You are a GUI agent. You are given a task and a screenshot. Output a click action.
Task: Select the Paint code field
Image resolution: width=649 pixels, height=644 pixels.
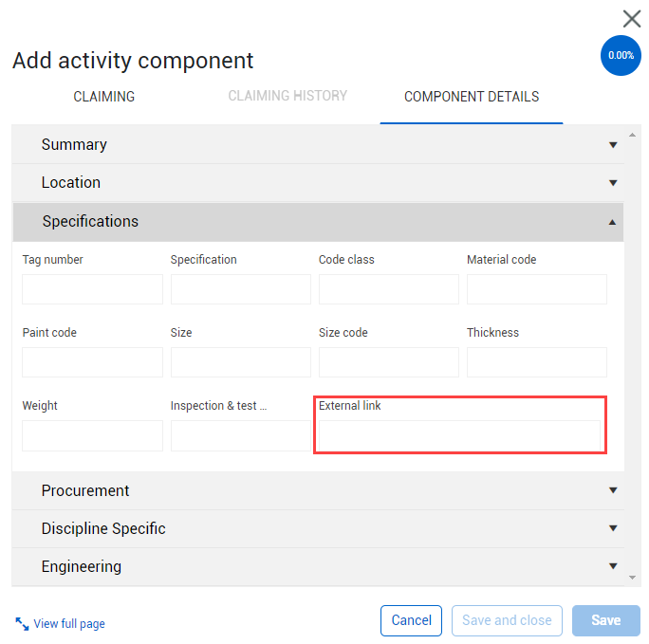(92, 362)
